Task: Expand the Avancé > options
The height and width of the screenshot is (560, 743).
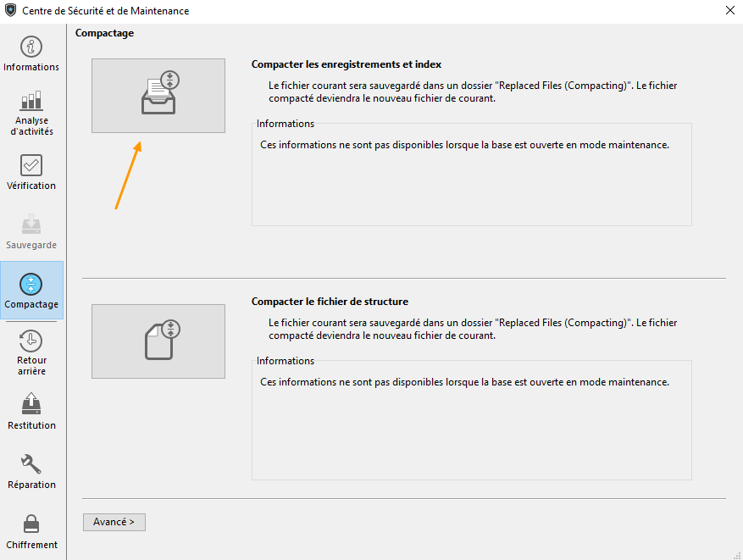Action: [114, 522]
